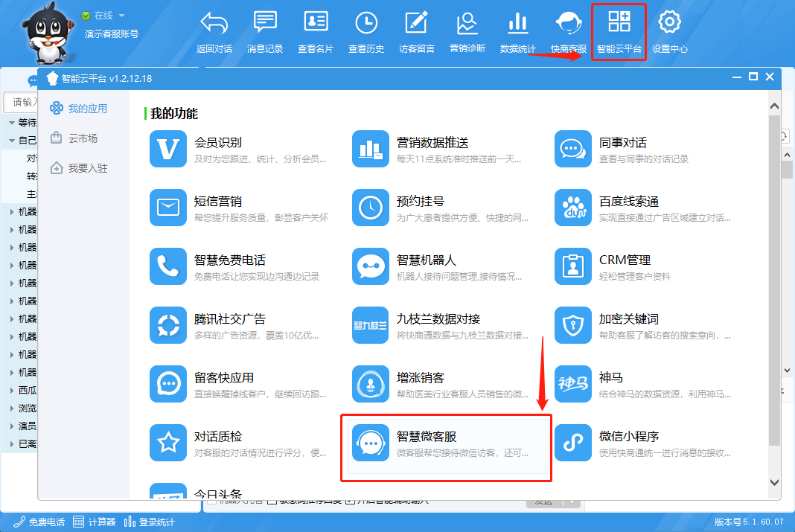
Task: Open 消息记录 in the top toolbar
Action: click(265, 31)
